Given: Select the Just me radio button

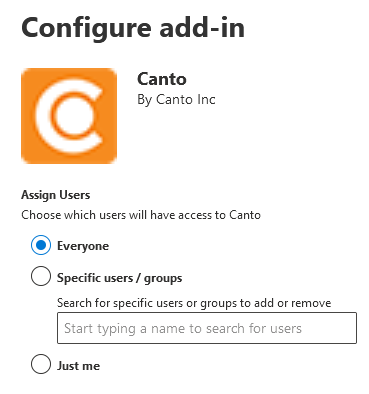Looking at the screenshot, I should tap(41, 364).
